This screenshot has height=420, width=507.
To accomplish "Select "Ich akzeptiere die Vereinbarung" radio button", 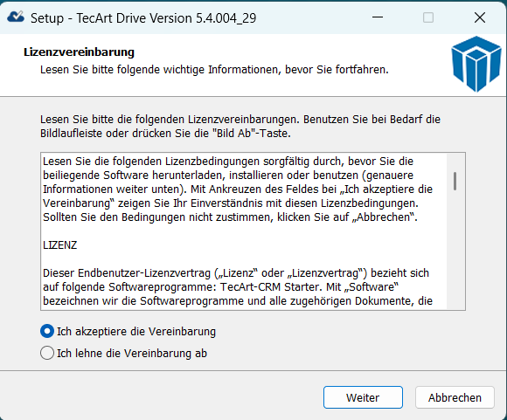I will [x=47, y=332].
